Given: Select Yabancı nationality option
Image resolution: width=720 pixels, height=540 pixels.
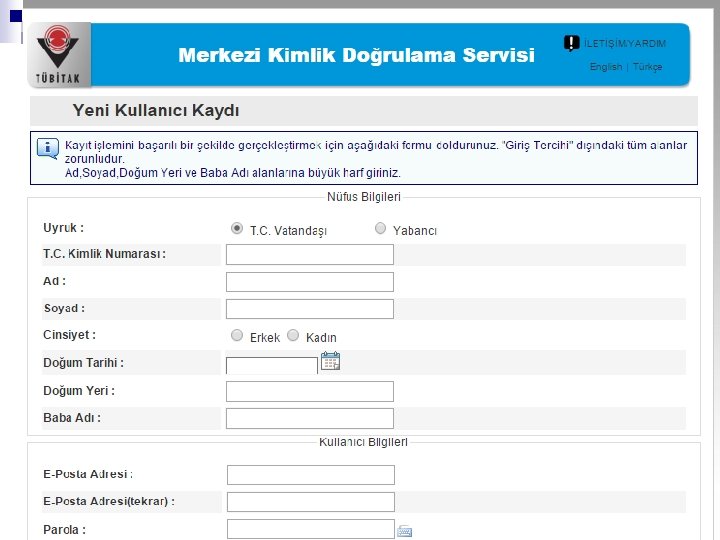Looking at the screenshot, I should [380, 228].
